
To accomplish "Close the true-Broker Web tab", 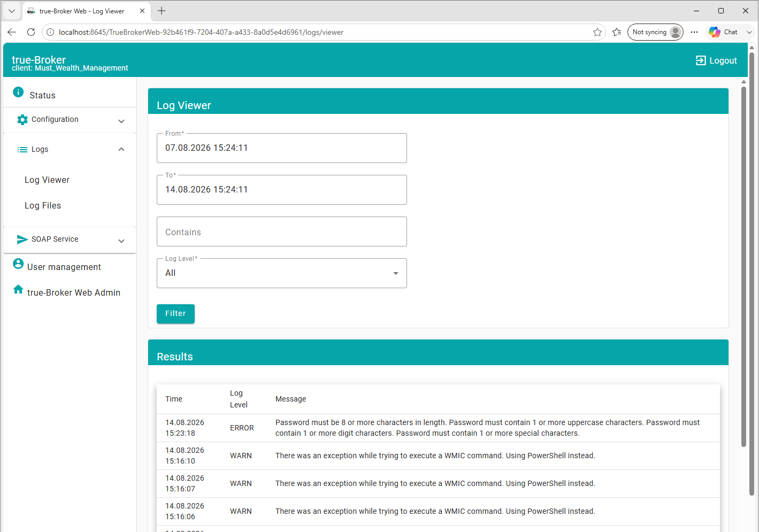I will 142,11.
